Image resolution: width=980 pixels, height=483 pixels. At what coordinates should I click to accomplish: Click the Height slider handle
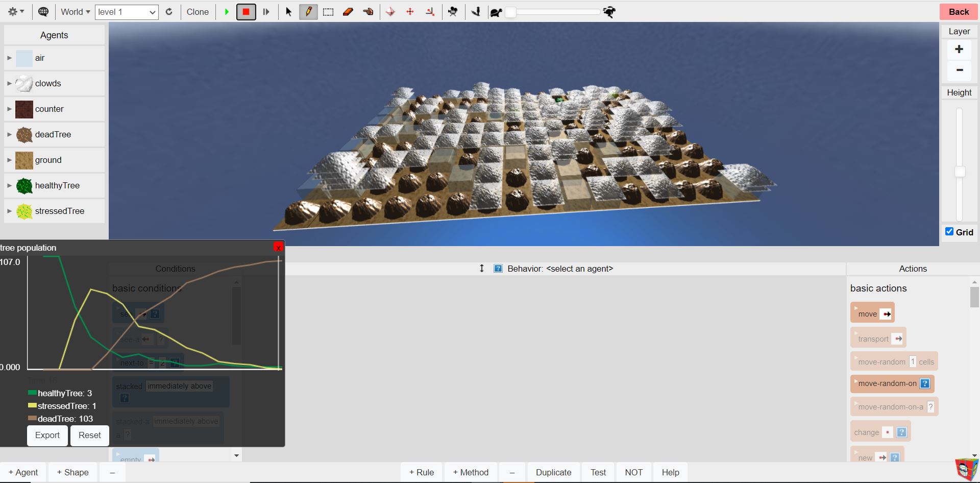[960, 172]
